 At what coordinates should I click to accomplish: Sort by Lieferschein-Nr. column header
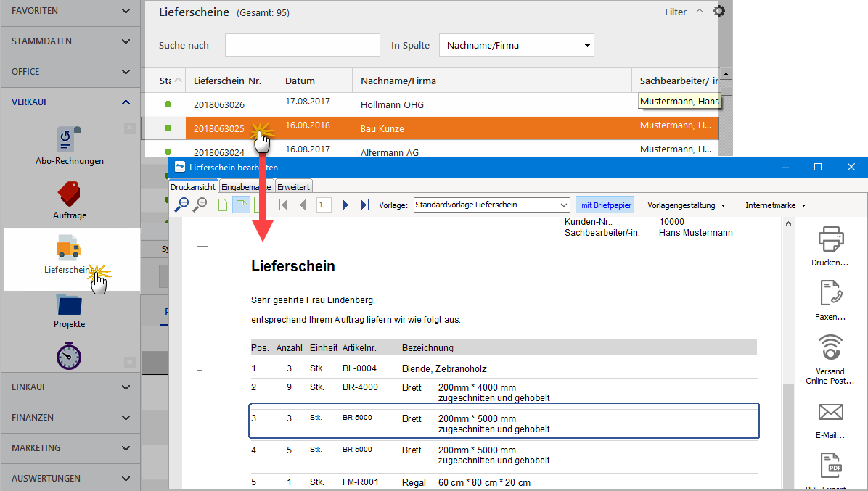pos(231,81)
